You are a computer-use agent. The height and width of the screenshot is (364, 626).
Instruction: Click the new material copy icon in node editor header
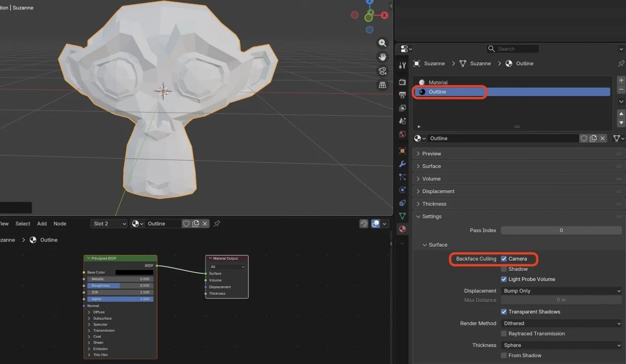[196, 224]
